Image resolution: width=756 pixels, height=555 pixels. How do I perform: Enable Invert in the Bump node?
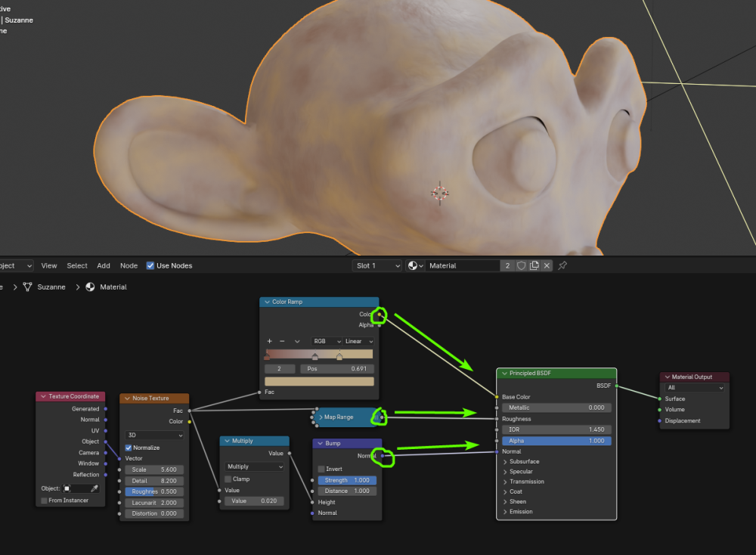pyautogui.click(x=321, y=469)
